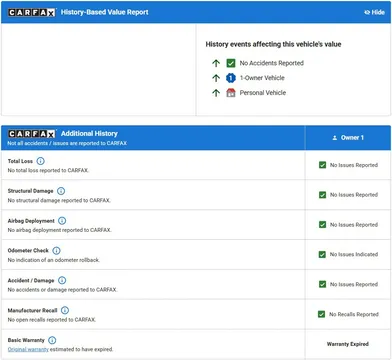Click the 'Structural Damage' row label
This screenshot has width=392, height=360.
(x=31, y=191)
